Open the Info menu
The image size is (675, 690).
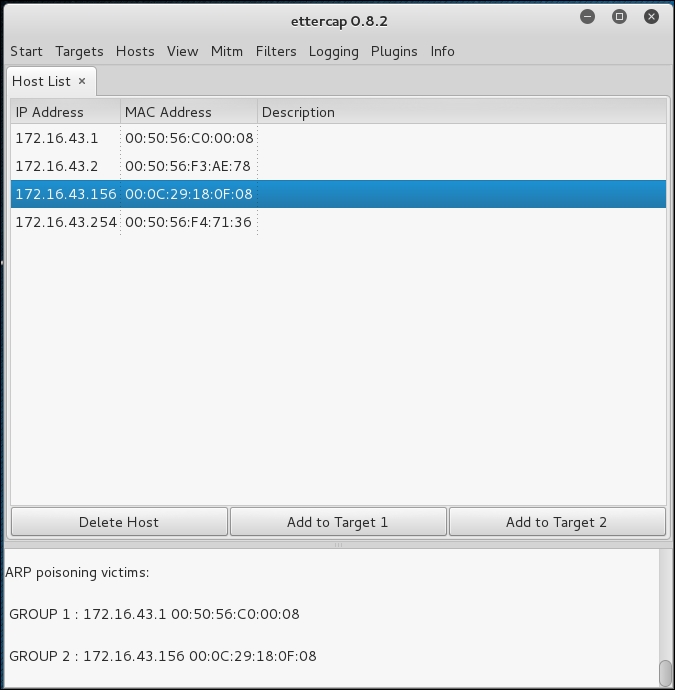pyautogui.click(x=442, y=51)
